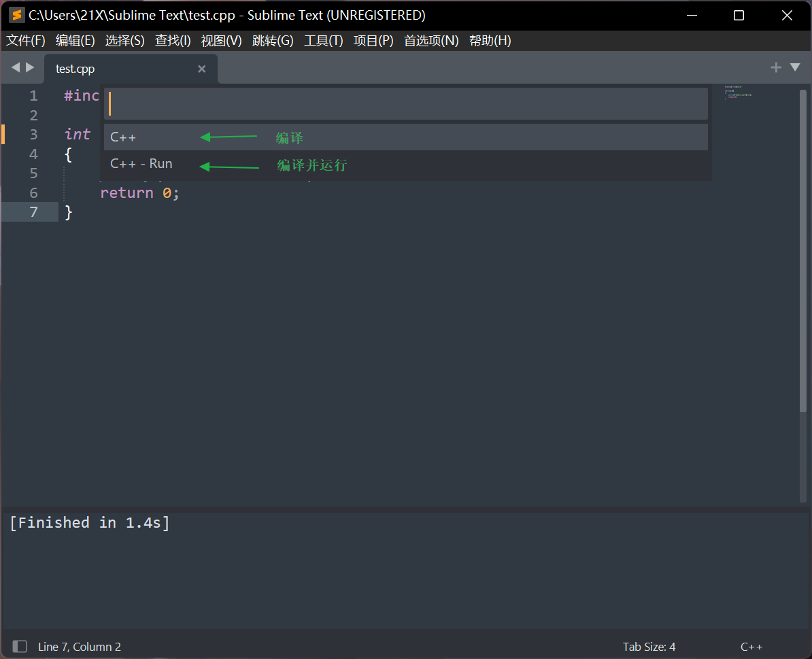Click line number 5 in gutter
Screen dimensions: 812x659
click(x=33, y=173)
